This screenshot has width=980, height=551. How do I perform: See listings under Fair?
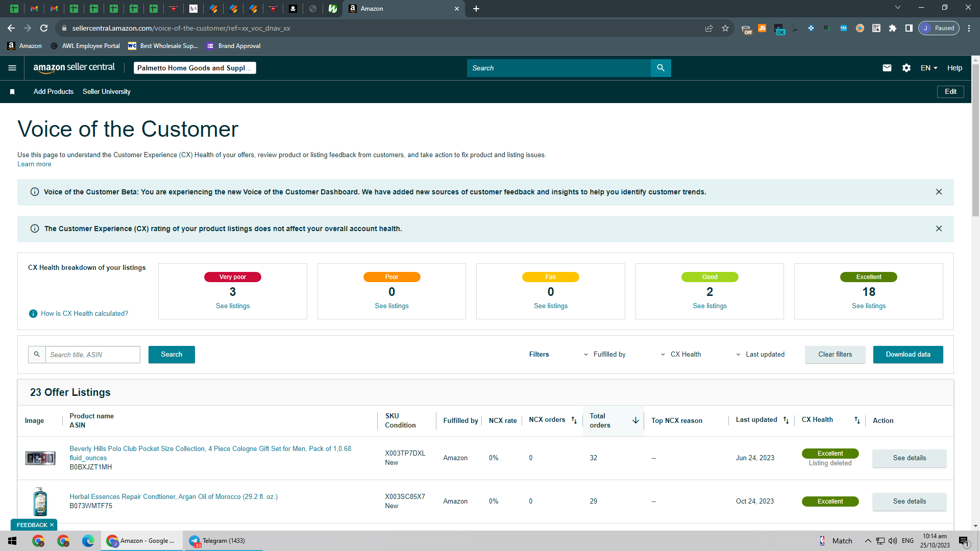551,306
